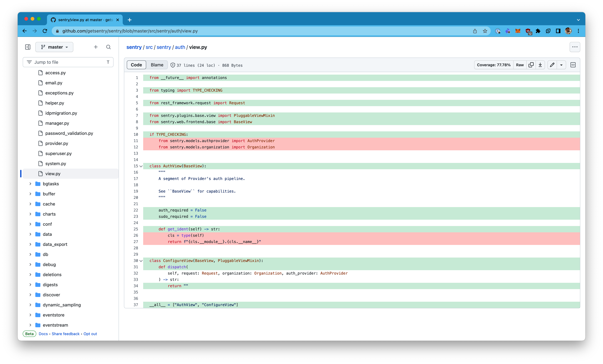Open the Raw file view

[520, 65]
